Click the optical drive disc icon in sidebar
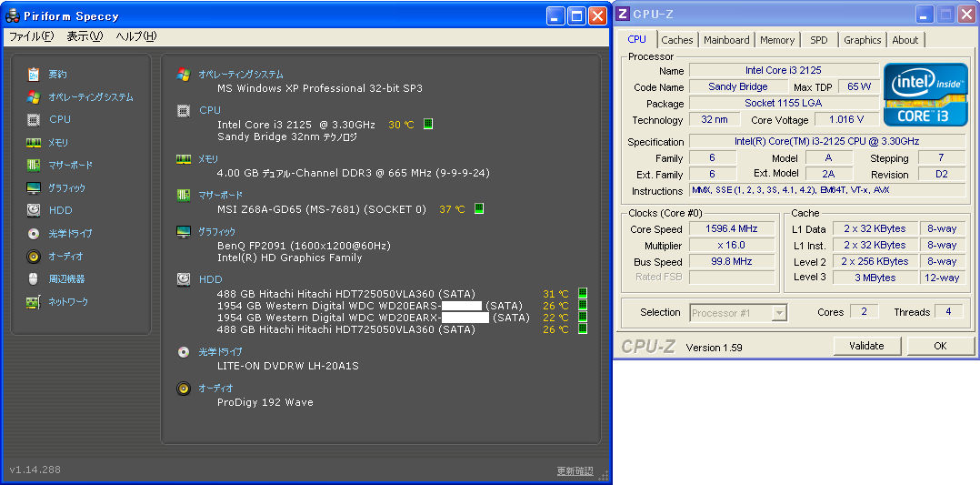Screen dimensions: 980x485 (34, 234)
